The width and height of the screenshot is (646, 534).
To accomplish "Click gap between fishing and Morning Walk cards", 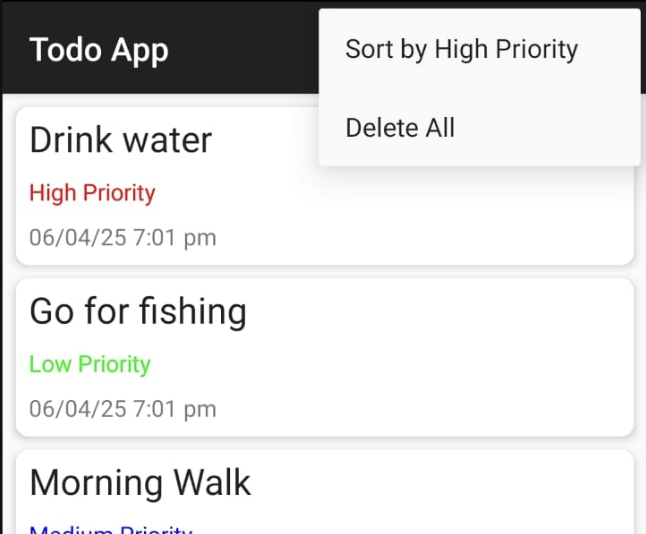I will pos(325,443).
